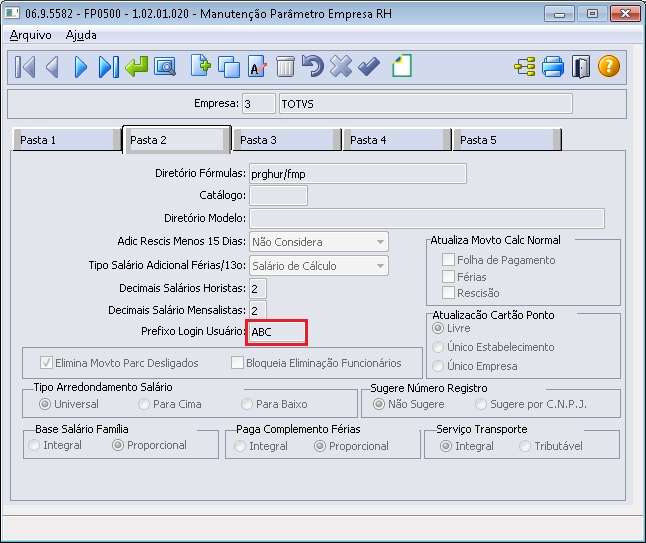Click the confirm checkmark icon
The image size is (646, 543).
[x=369, y=67]
